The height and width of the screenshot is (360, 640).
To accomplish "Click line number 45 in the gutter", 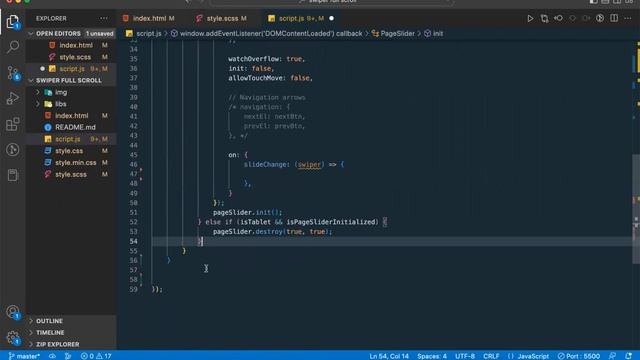I will [x=133, y=155].
